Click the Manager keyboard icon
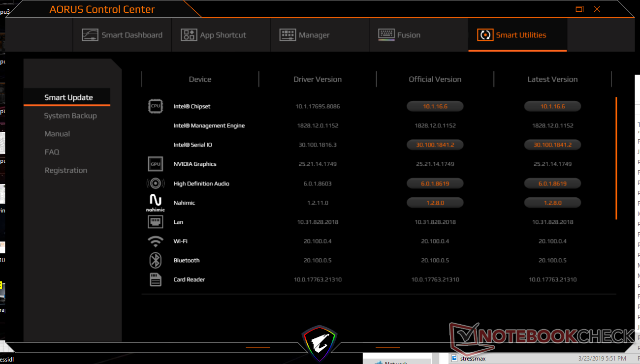 [x=288, y=35]
